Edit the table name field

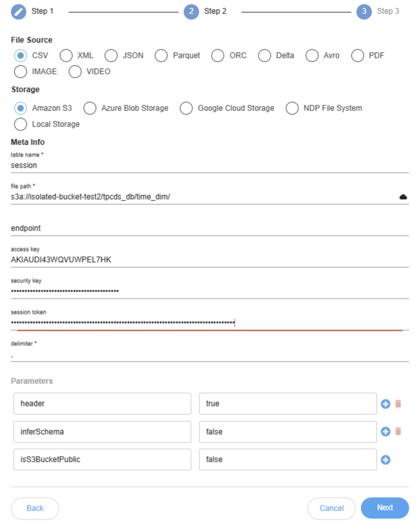pos(209,165)
